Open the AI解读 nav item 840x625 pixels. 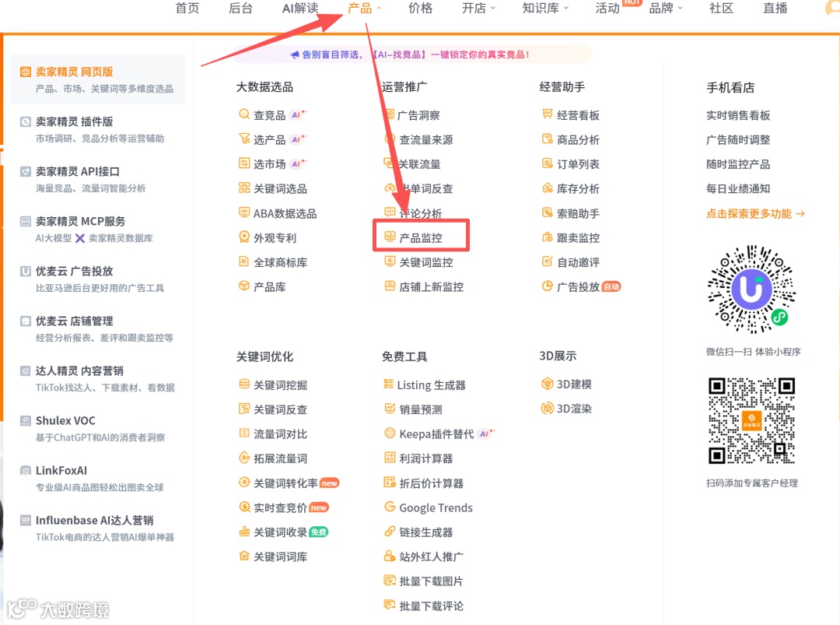[300, 8]
